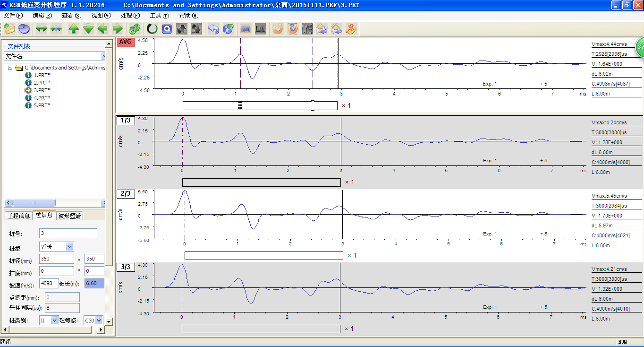This screenshot has width=644, height=347.
Task: Open the 工具(T) menu
Action: [160, 16]
